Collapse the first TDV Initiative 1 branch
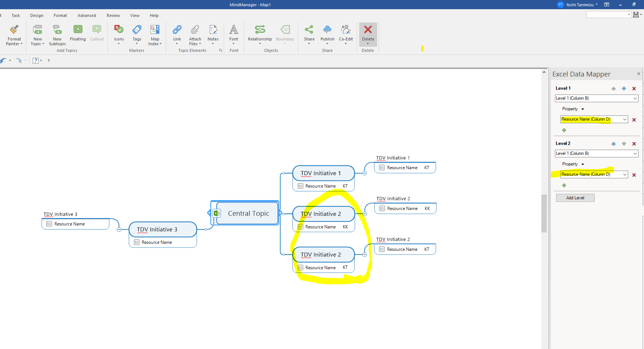This screenshot has width=644, height=349. pos(364,173)
